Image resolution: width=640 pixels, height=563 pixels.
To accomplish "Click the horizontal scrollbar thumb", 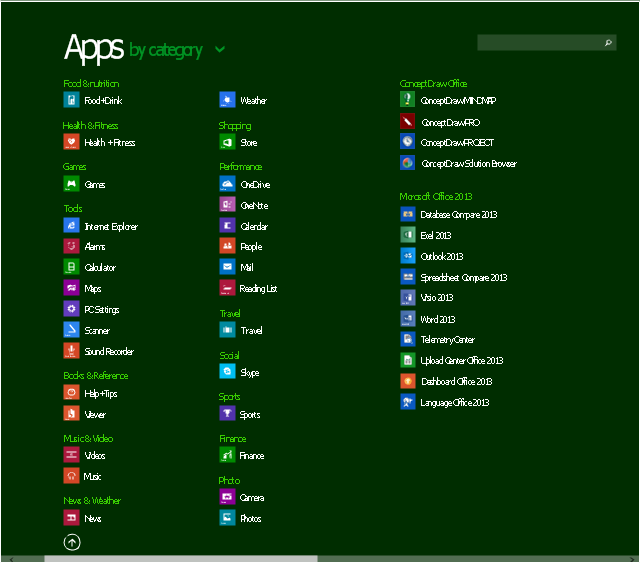I will [180, 558].
